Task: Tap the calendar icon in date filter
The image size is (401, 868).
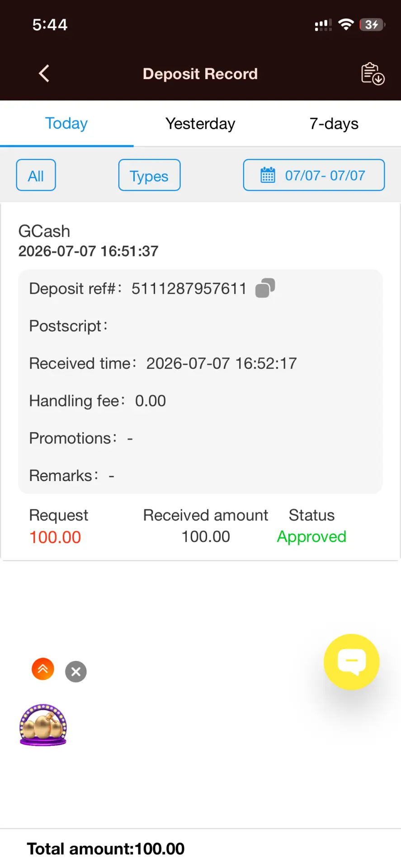Action: (268, 175)
